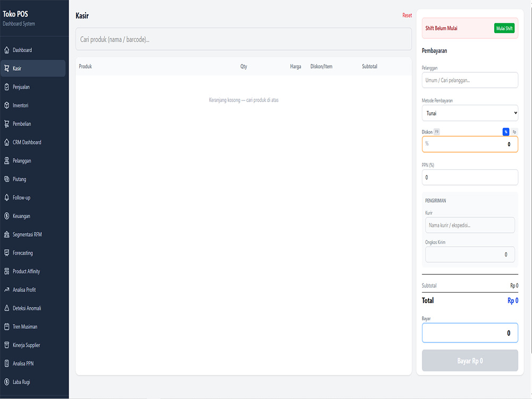Click the Qty column header
532x399 pixels.
tap(244, 66)
